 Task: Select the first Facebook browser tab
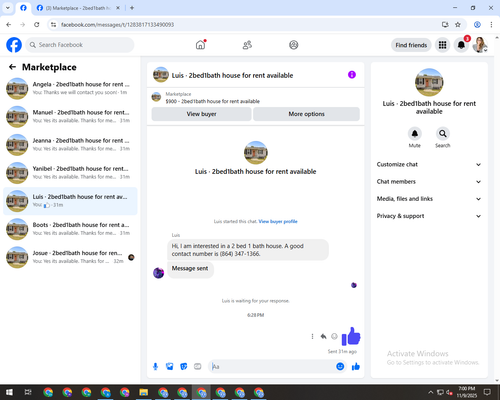tap(23, 8)
